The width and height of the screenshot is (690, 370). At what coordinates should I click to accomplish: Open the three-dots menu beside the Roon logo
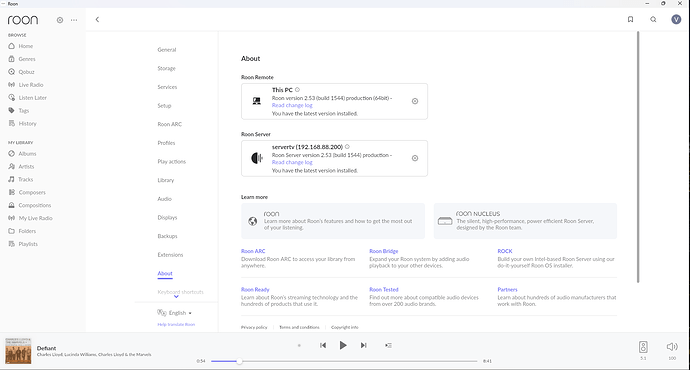point(74,20)
